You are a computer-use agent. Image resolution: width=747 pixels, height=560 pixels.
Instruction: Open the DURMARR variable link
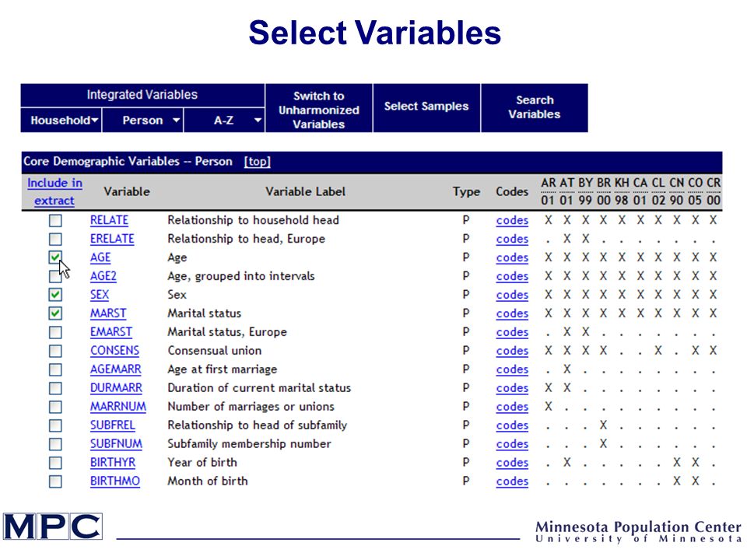coord(116,388)
